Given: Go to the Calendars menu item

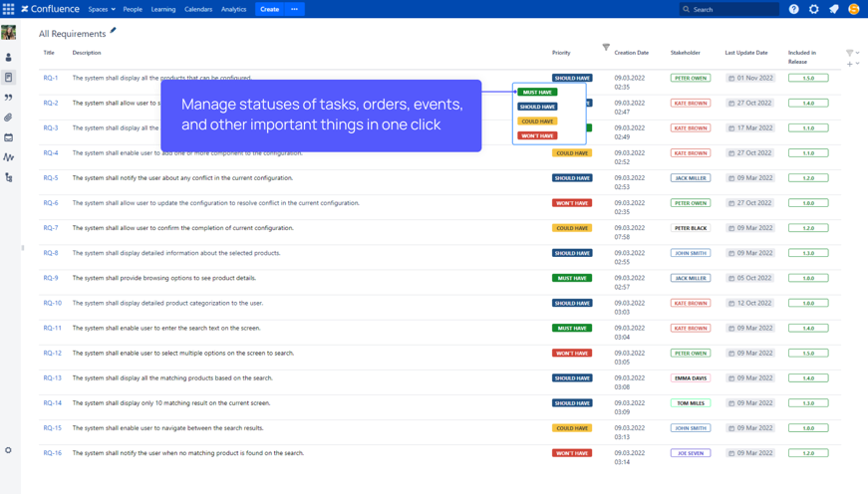Looking at the screenshot, I should point(198,9).
